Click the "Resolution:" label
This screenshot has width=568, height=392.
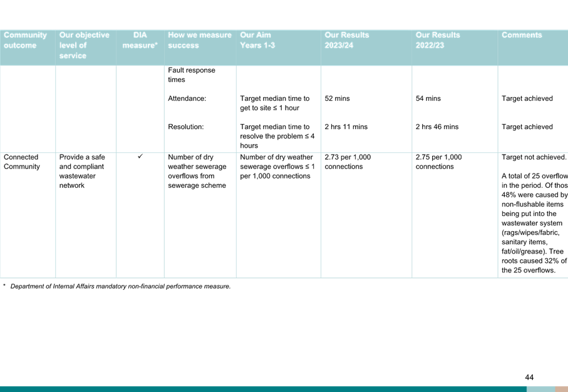tap(186, 126)
